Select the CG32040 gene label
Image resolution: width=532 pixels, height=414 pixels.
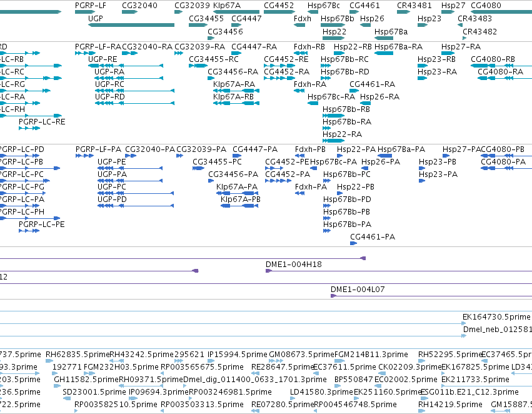tap(140, 6)
